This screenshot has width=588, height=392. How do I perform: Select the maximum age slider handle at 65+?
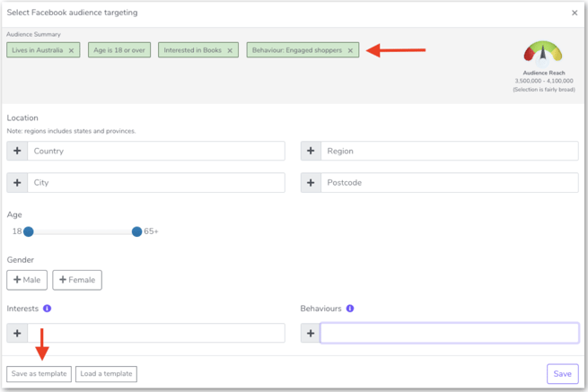[x=136, y=231]
